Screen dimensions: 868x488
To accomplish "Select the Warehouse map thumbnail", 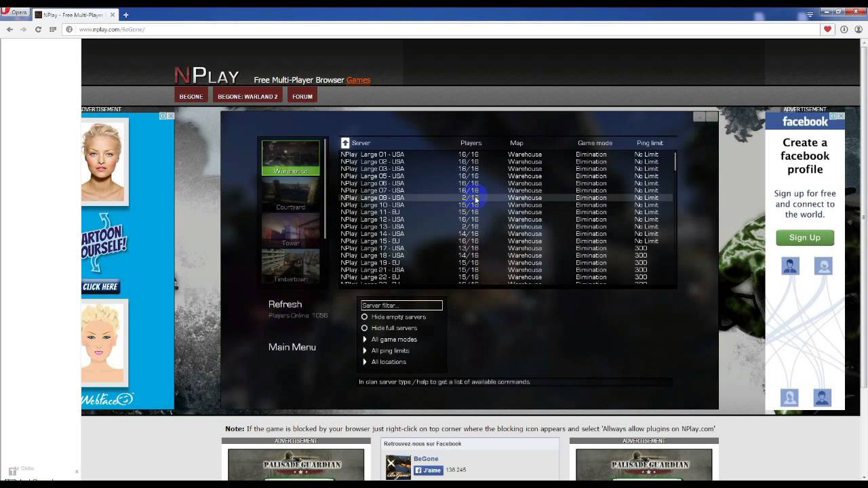I will 291,158.
